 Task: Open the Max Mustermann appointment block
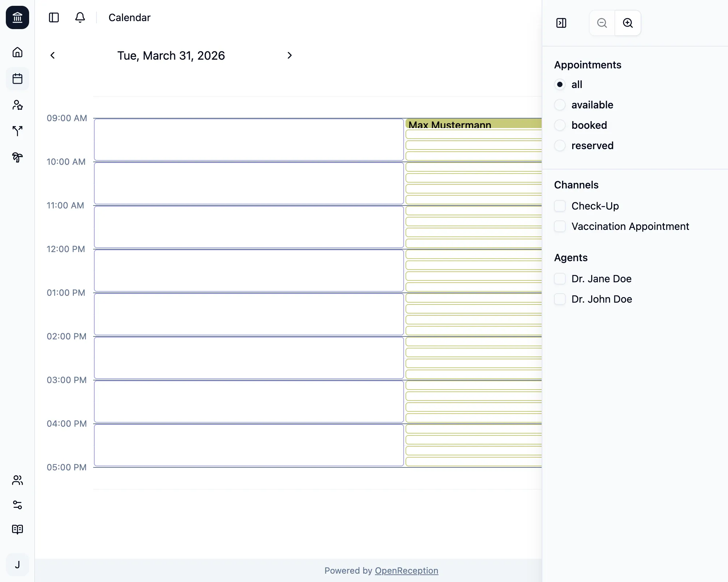[450, 125]
